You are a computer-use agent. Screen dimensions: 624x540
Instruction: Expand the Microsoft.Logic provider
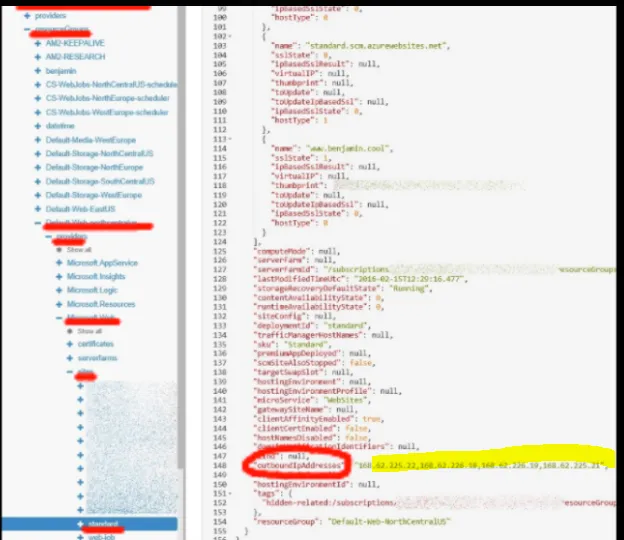coord(59,290)
